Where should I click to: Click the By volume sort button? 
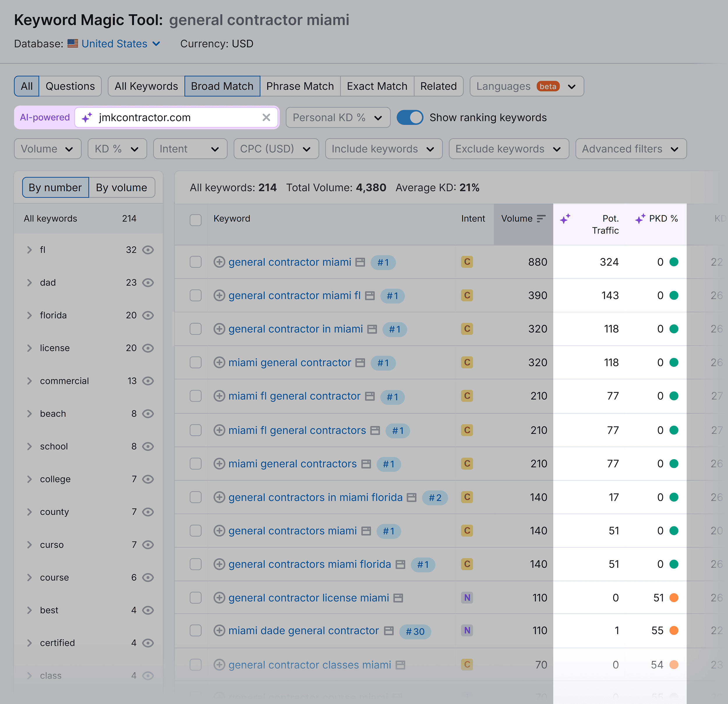(x=121, y=188)
